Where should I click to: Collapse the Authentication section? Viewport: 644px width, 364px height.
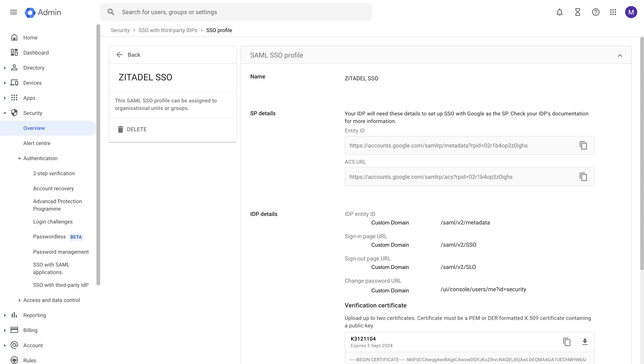point(20,158)
